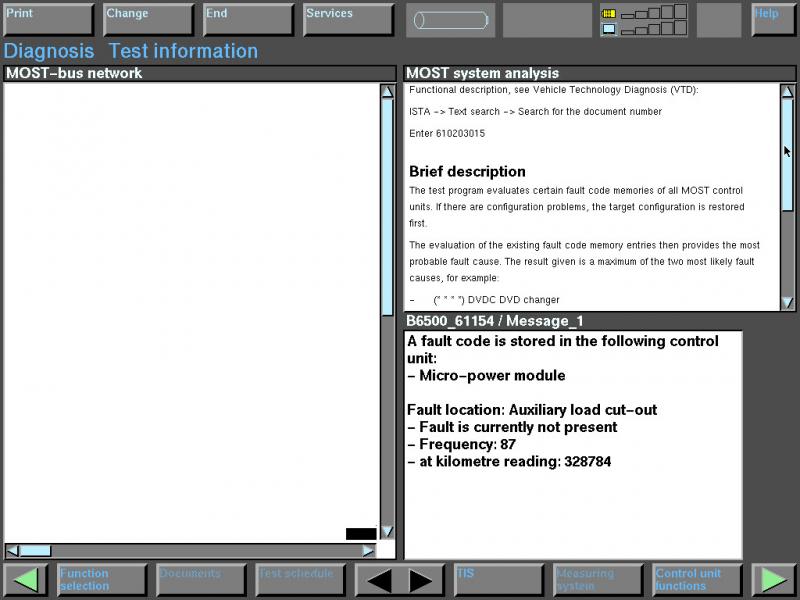This screenshot has height=600, width=800.
Task: Click the horizontal scrollbar thumb in MOST-bus panel
Action: click(x=35, y=550)
